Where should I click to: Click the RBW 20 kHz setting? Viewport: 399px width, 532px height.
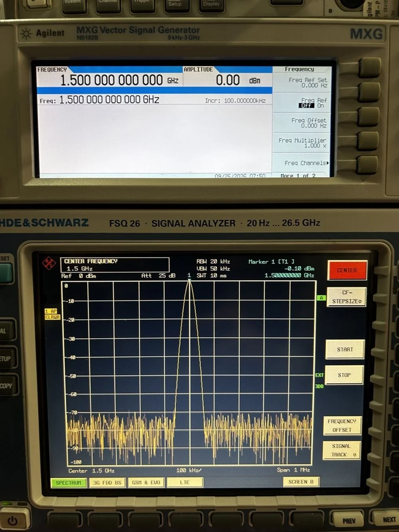(213, 261)
